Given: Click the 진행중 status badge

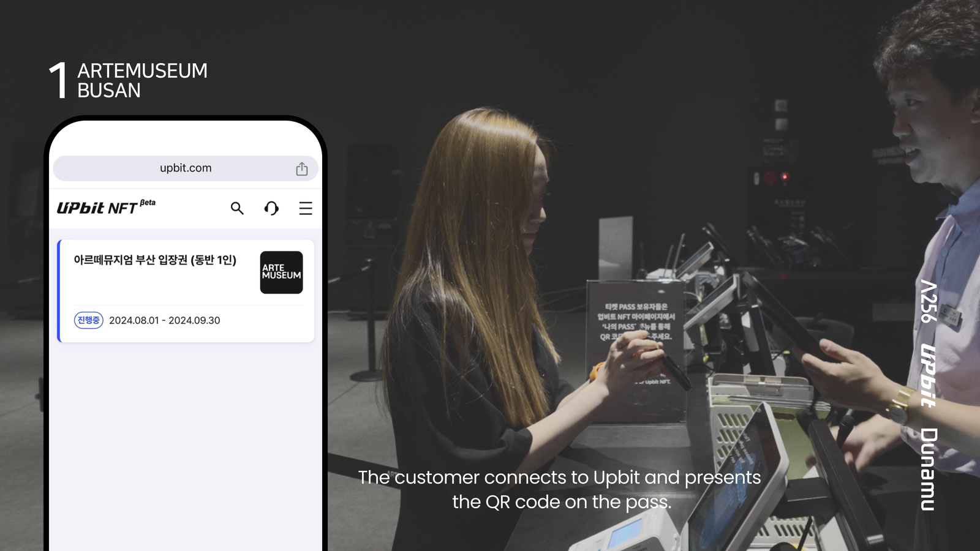Looking at the screenshot, I should 88,320.
